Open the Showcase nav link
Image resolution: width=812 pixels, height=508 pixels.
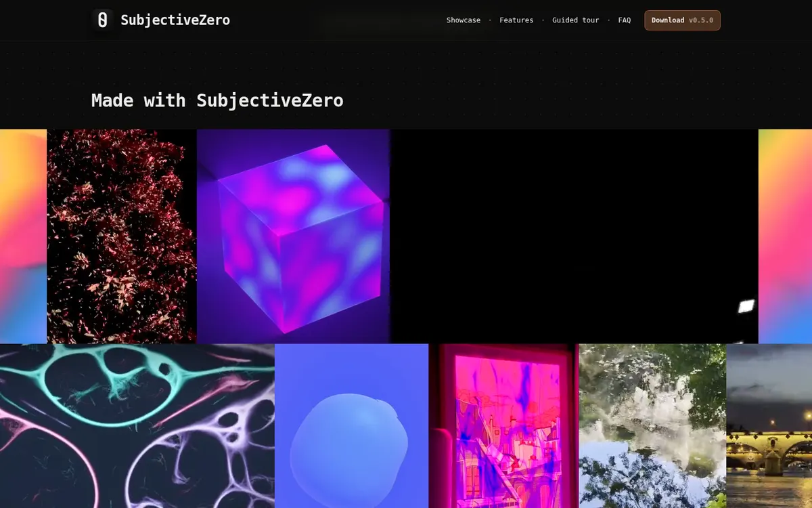464,20
